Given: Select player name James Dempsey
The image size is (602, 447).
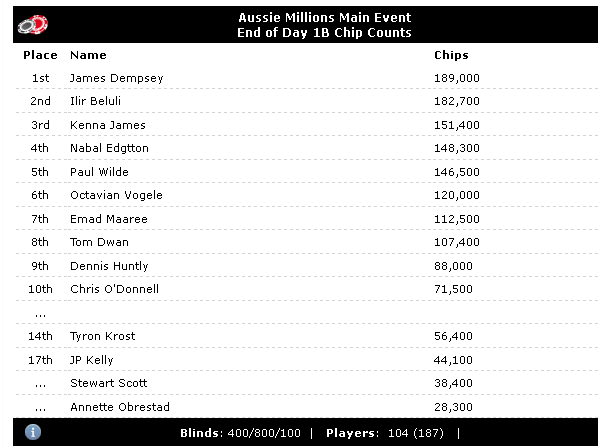Looking at the screenshot, I should (115, 78).
